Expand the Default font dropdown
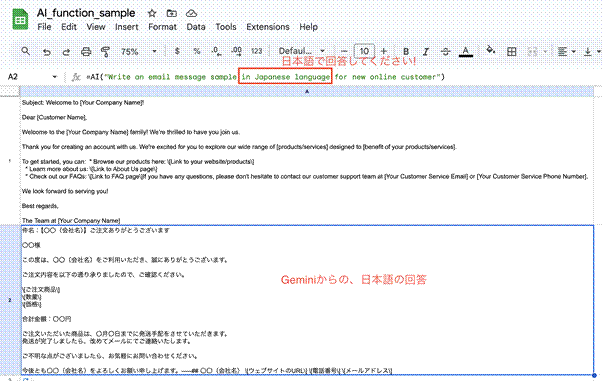This screenshot has width=602, height=381. coord(302,51)
